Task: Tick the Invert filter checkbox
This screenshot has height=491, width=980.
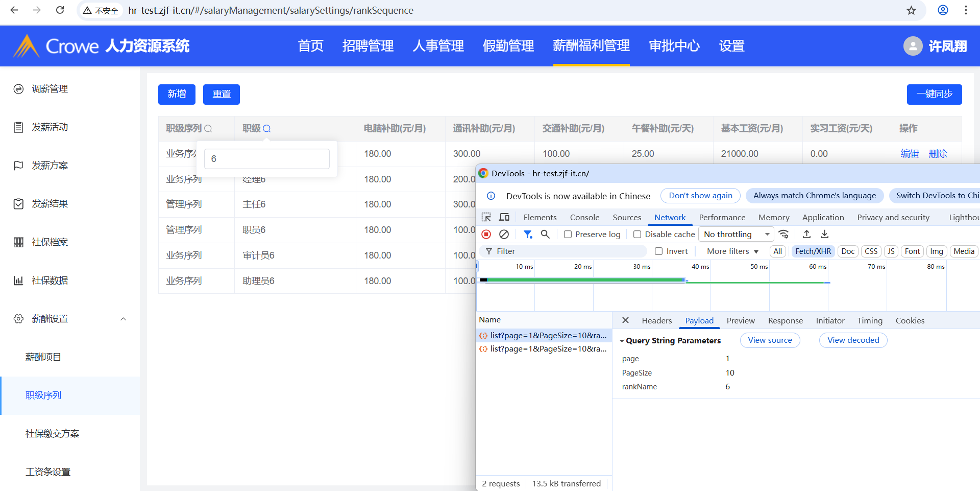Action: pyautogui.click(x=659, y=251)
